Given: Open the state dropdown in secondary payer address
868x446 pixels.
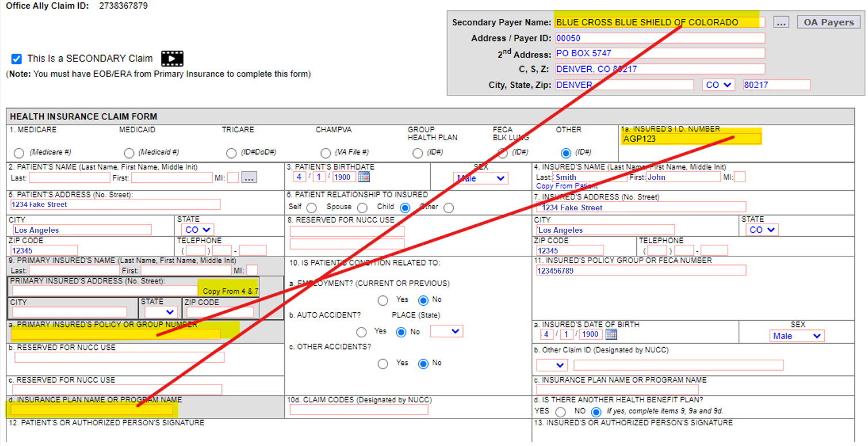Looking at the screenshot, I should 718,84.
